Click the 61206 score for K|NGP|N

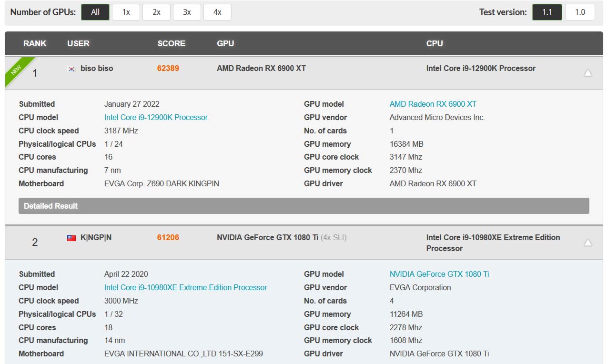pyautogui.click(x=168, y=237)
